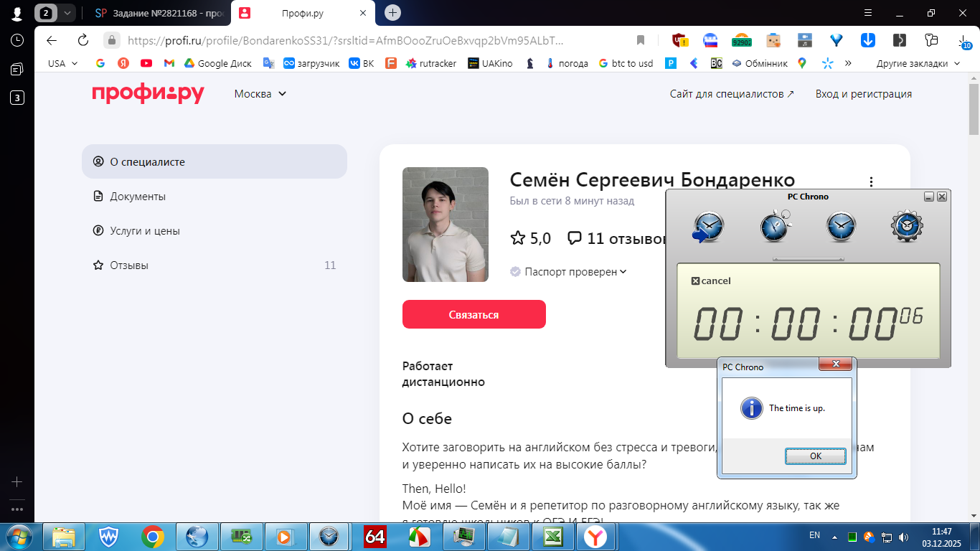Screen dimensions: 980x551
Task: Reload the page
Action: (83, 40)
